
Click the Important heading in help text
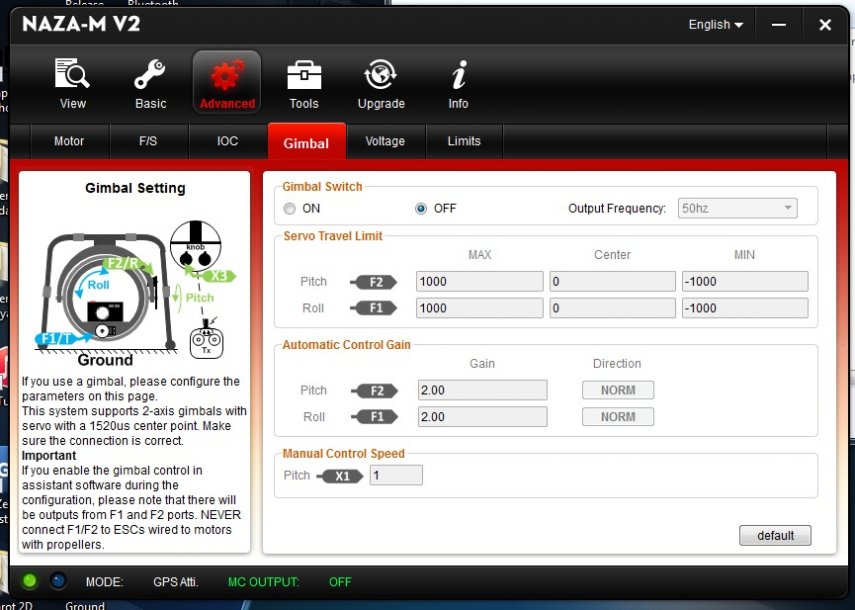(x=49, y=456)
